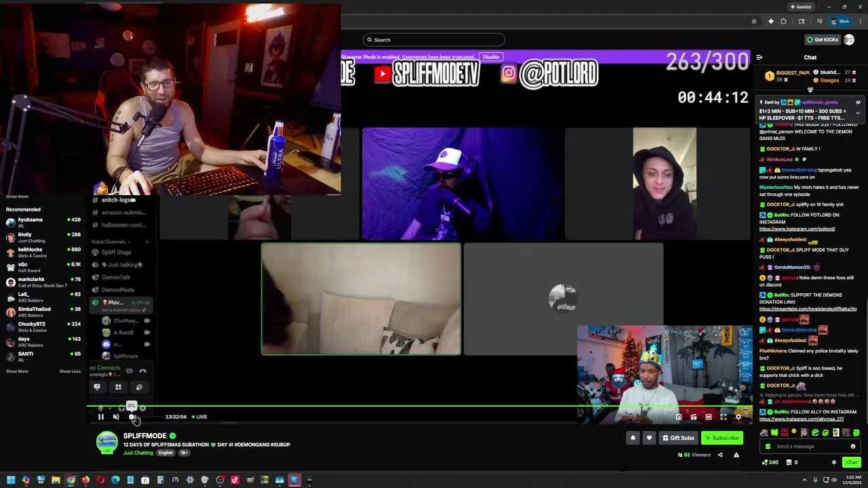868x488 pixels.
Task: Click SPLIFFMODE channel avatar
Action: 106,443
